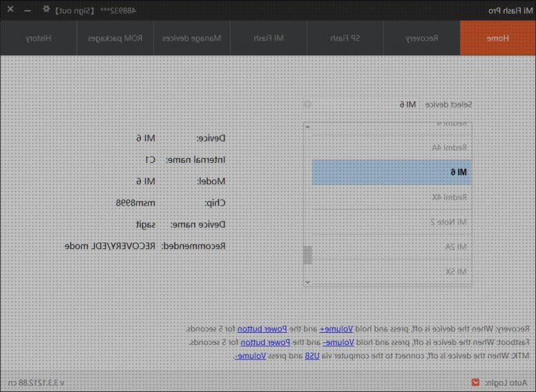Switch to the Recovery tab
Viewport: 536px width, 392px height.
click(x=421, y=39)
